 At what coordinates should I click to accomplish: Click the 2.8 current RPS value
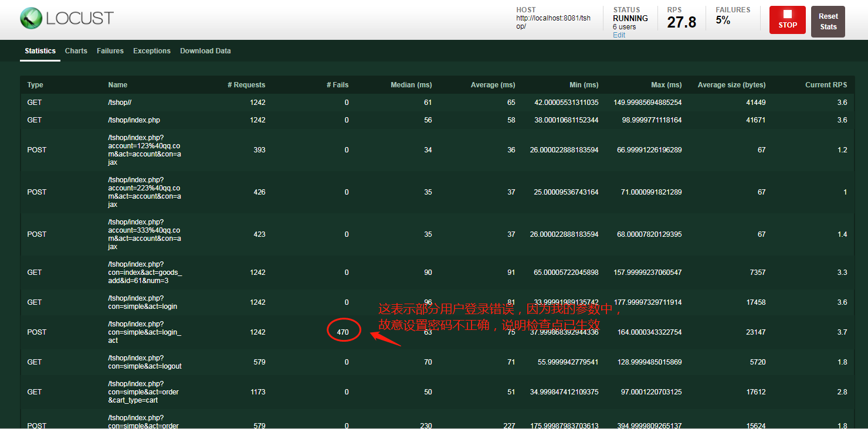(842, 392)
